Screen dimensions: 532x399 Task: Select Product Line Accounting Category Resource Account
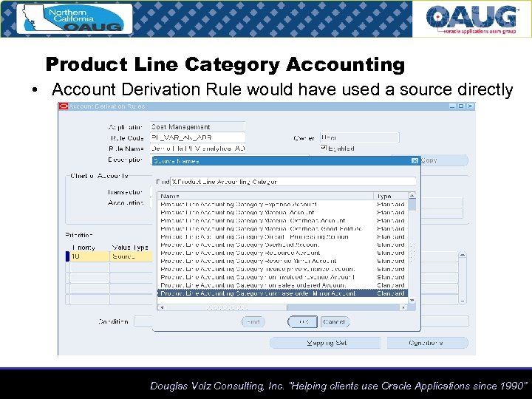pos(282,253)
